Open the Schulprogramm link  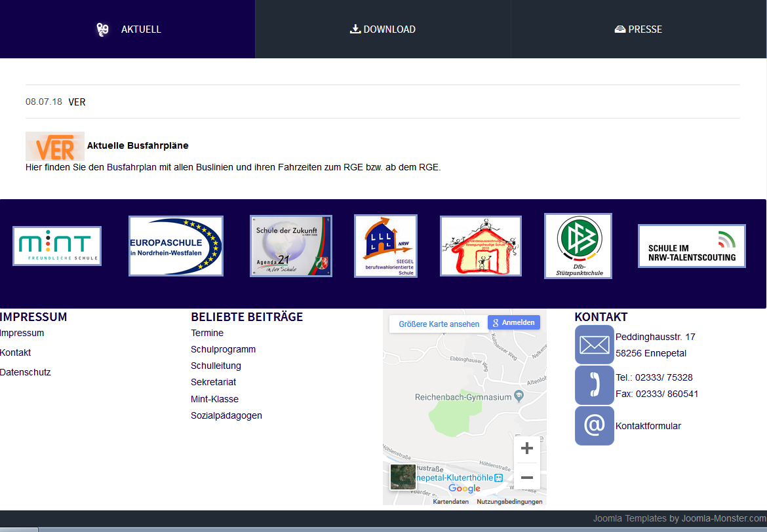[223, 349]
